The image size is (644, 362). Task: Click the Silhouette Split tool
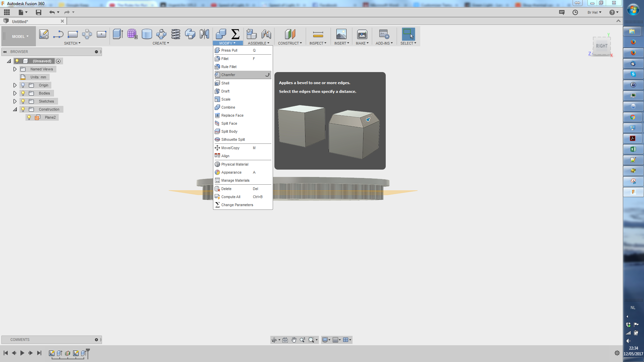[233, 139]
